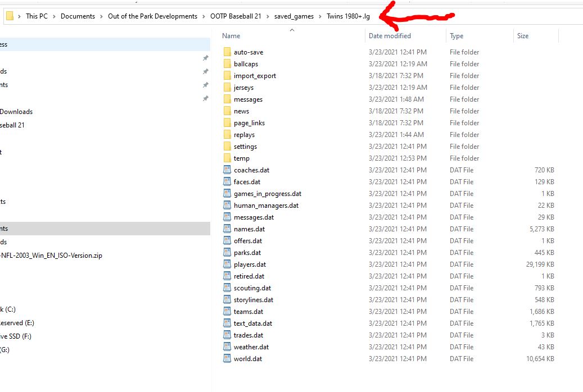The height and width of the screenshot is (392, 583).
Task: Navigate to This PC breadcrumb
Action: 37,16
